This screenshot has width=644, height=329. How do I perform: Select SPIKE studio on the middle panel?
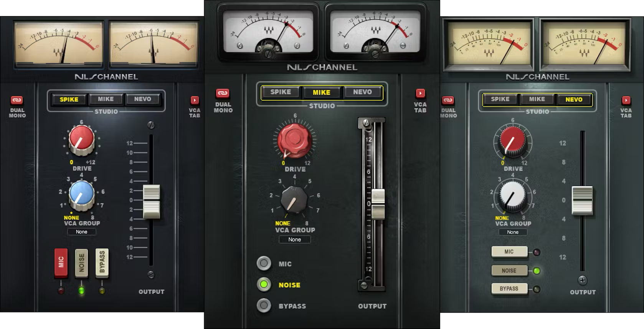click(x=281, y=92)
